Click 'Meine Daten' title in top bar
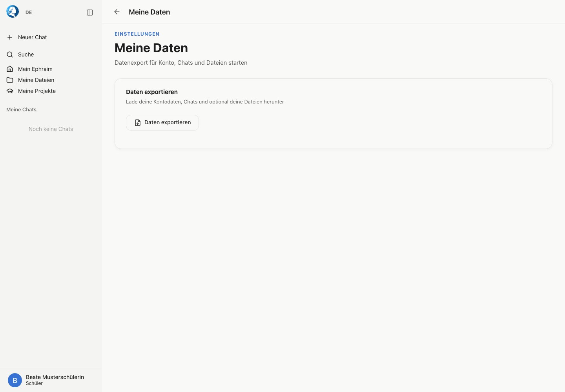Viewport: 565px width, 392px height. pos(149,12)
